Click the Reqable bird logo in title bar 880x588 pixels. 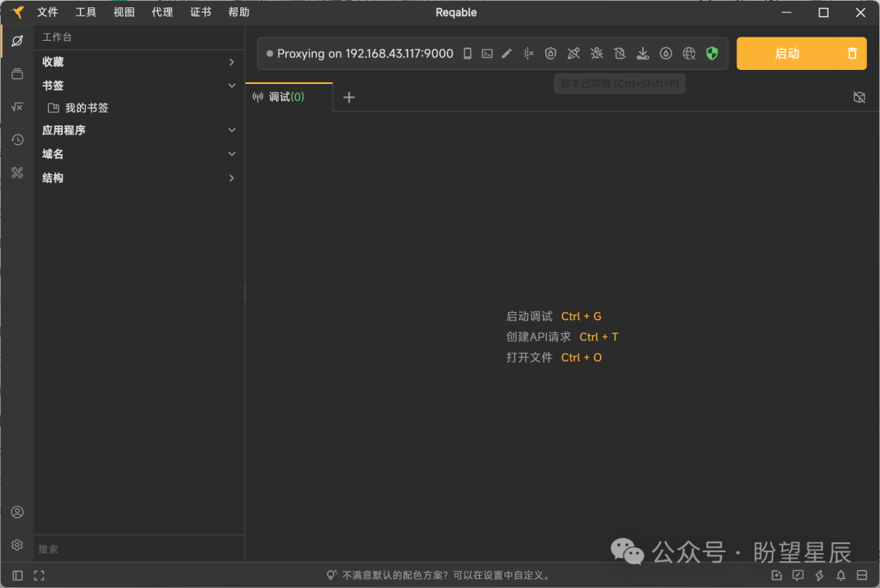tap(18, 11)
